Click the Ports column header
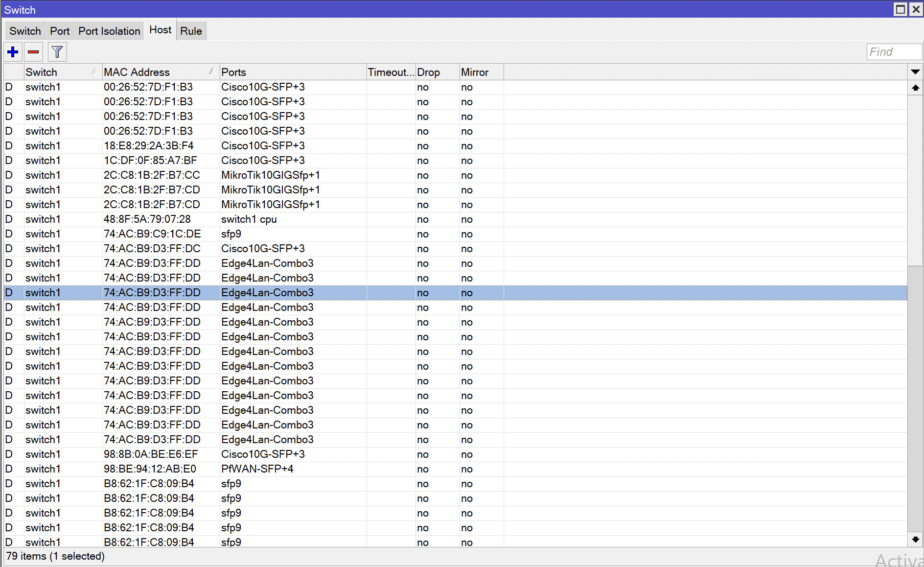This screenshot has height=567, width=924. click(233, 71)
